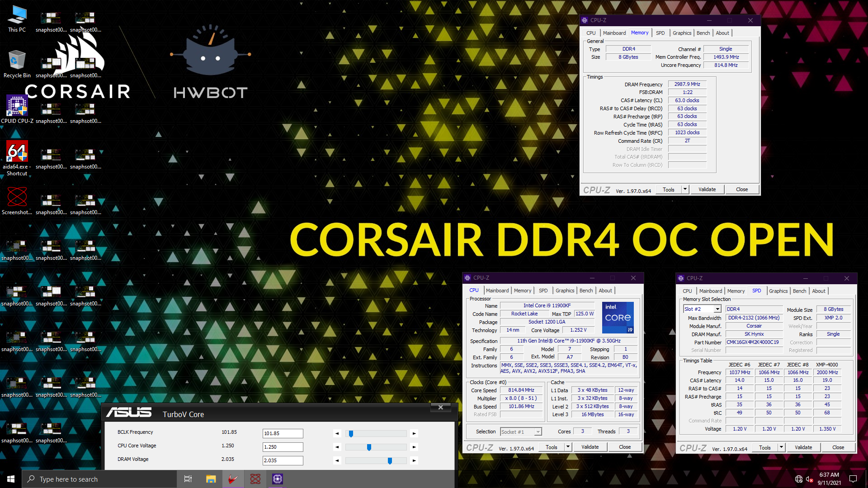Image resolution: width=868 pixels, height=488 pixels.
Task: Click the taskbar search box
Action: click(99, 479)
